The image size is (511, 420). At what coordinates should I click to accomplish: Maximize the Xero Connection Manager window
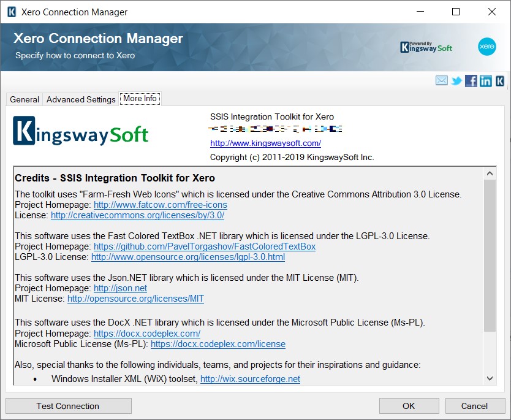coord(456,12)
